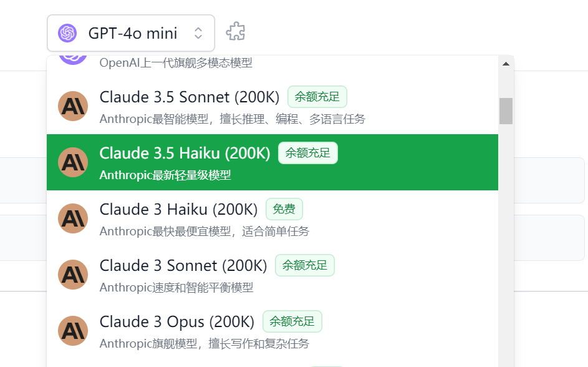Screen dimensions: 588x367
Task: Click Anthropic logo beside Claude 3.5 Sonnet
Action: tap(73, 106)
